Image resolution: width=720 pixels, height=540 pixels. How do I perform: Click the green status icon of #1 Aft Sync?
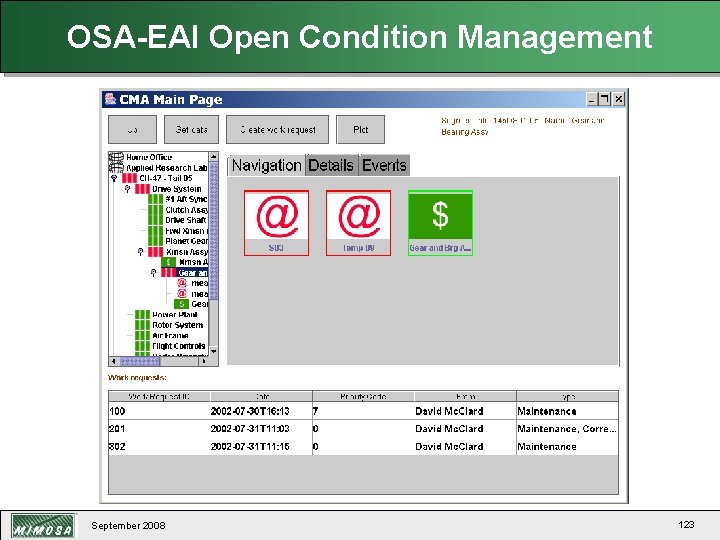point(155,199)
